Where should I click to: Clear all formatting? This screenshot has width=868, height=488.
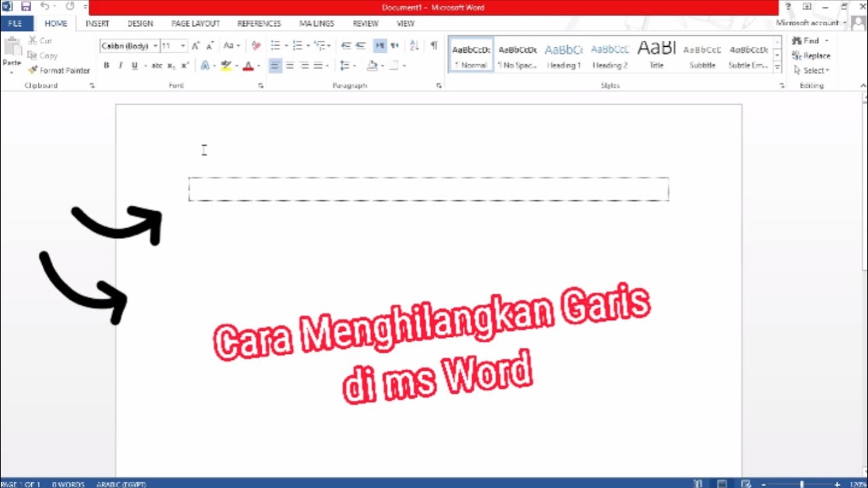[x=256, y=46]
